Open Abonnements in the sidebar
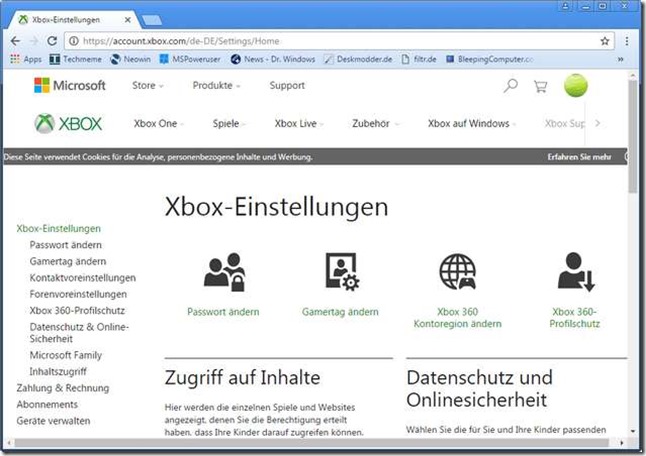Image resolution: width=646 pixels, height=456 pixels. 47,405
